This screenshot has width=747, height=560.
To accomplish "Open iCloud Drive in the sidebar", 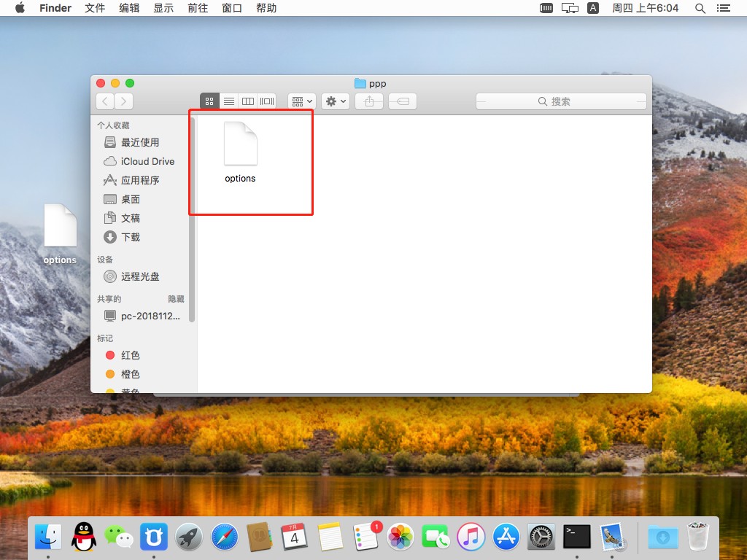I will click(x=147, y=161).
